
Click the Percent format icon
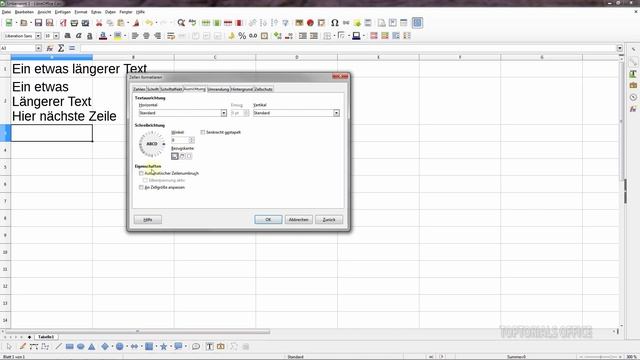242,36
